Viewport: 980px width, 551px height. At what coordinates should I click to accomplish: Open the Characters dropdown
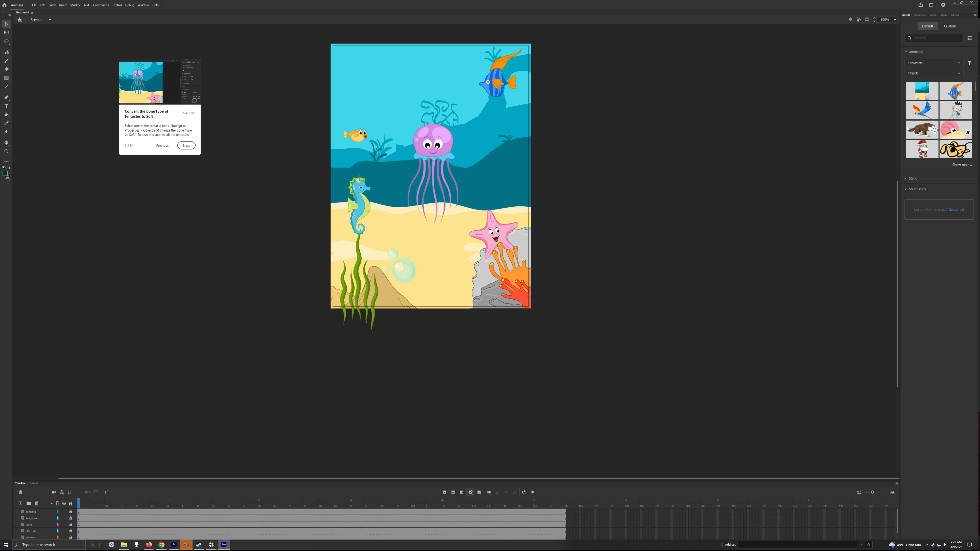click(934, 63)
